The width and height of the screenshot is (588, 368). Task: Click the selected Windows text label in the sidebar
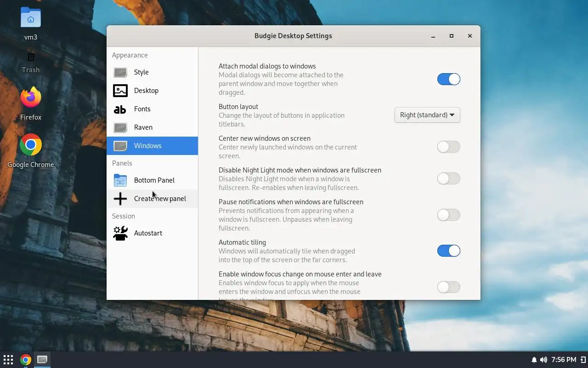tap(148, 146)
